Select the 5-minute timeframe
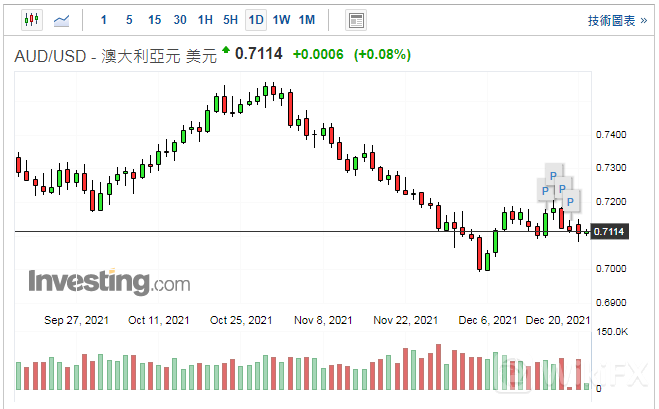 pos(129,19)
